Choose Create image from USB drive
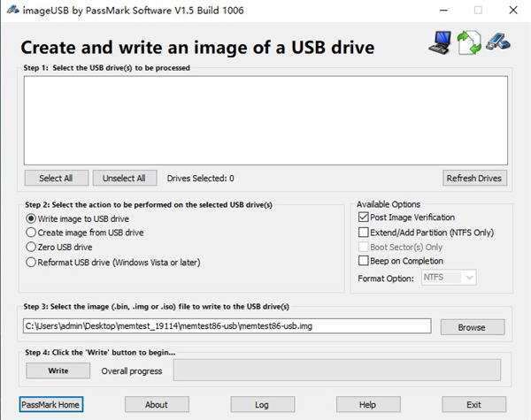Image resolution: width=531 pixels, height=420 pixels. pyautogui.click(x=32, y=233)
